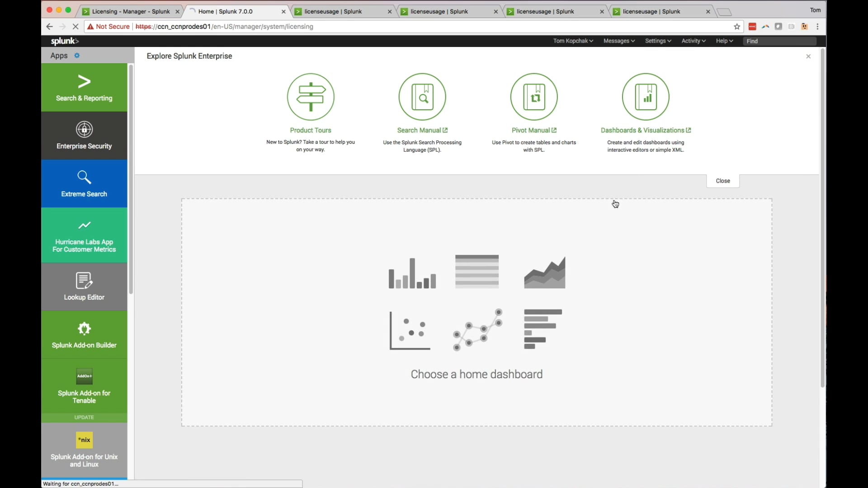Click the Splunk logo
868x488 pixels.
(63, 41)
